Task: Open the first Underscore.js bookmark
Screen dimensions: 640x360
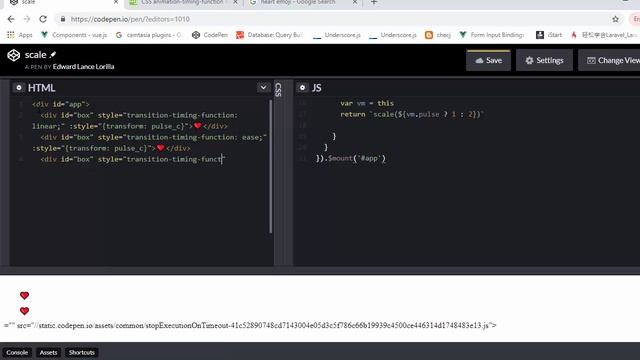Action: pyautogui.click(x=337, y=35)
